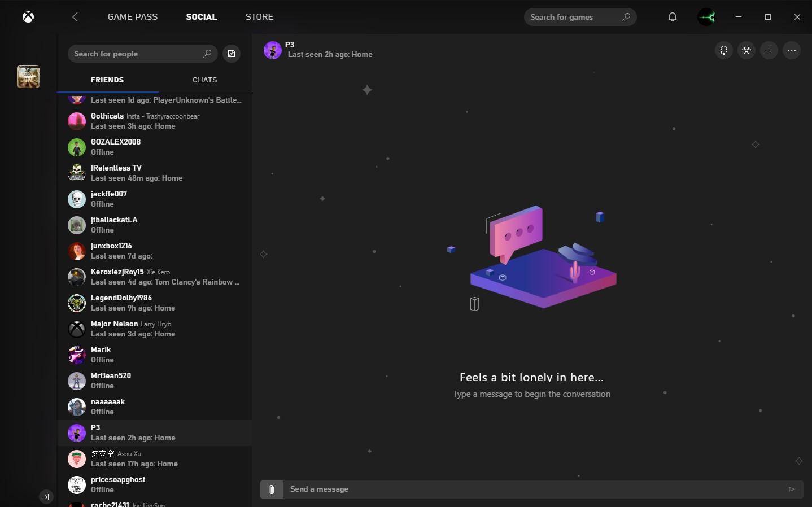Viewport: 812px width, 507px height.
Task: Click jtballackatLA's avatar
Action: 77,225
